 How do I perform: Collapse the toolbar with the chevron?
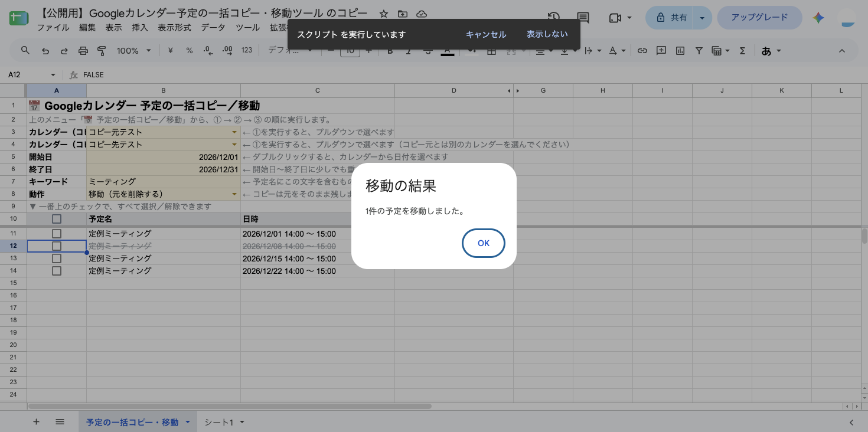point(842,51)
